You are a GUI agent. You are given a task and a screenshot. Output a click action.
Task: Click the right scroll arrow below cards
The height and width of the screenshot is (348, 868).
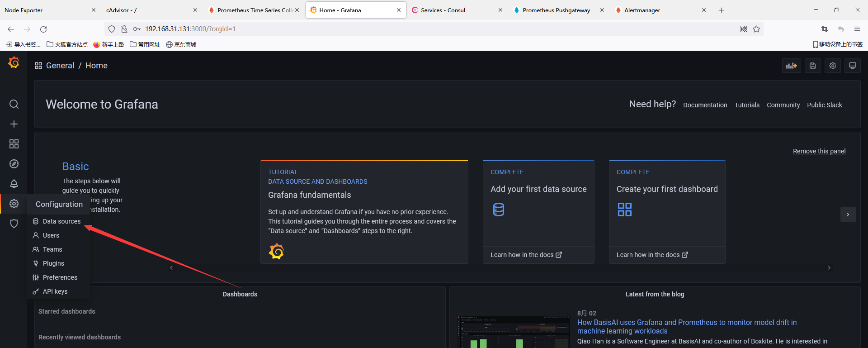coord(829,268)
